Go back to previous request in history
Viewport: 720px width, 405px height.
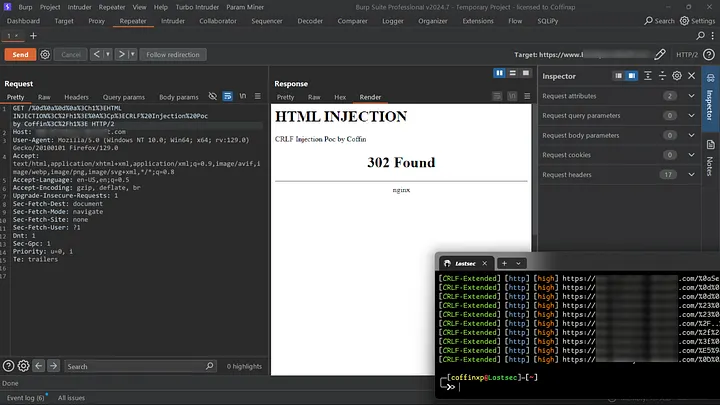click(96, 54)
